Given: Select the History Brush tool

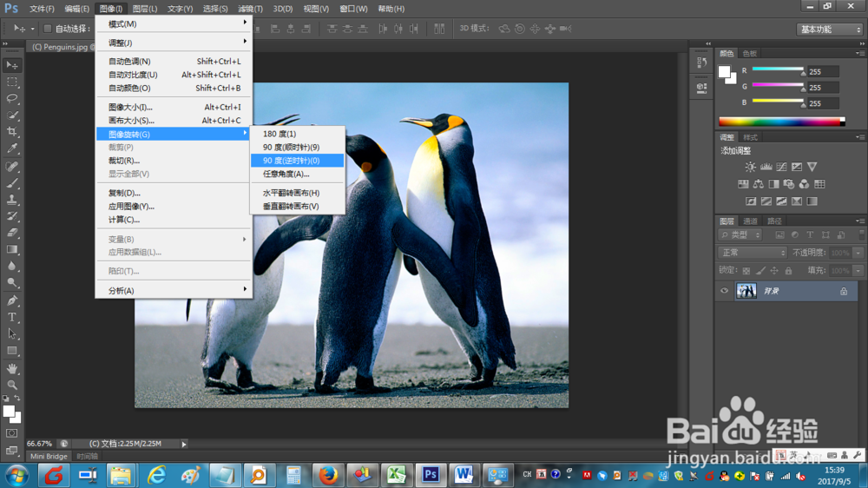Looking at the screenshot, I should (11, 216).
